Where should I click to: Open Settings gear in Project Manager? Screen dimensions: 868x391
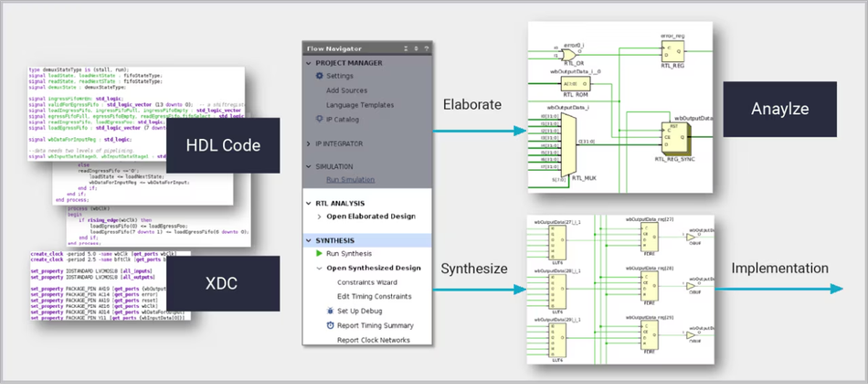pyautogui.click(x=319, y=76)
